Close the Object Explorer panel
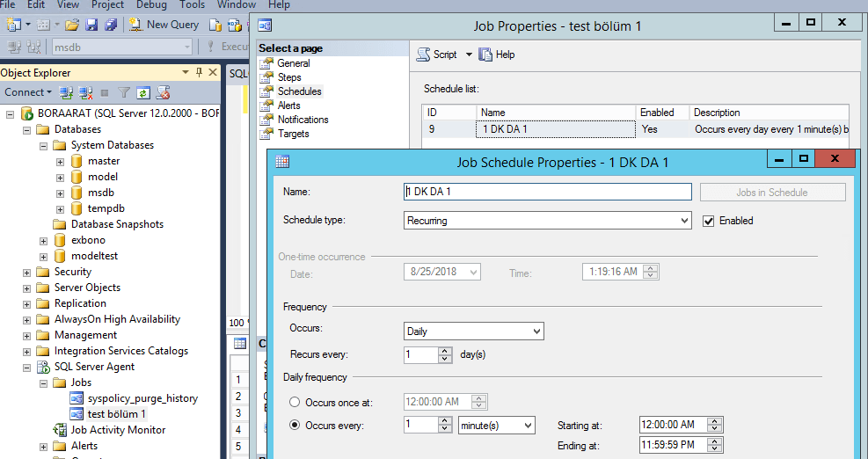 coord(213,72)
